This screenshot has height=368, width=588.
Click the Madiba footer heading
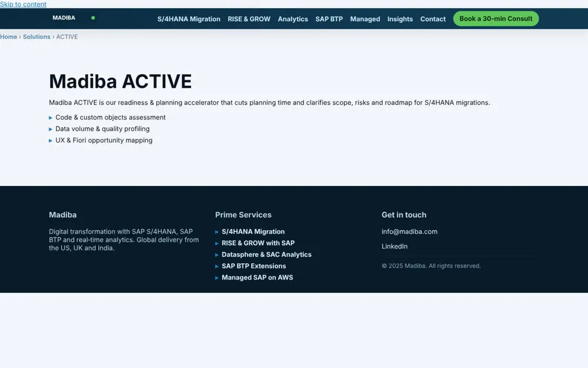coord(63,215)
